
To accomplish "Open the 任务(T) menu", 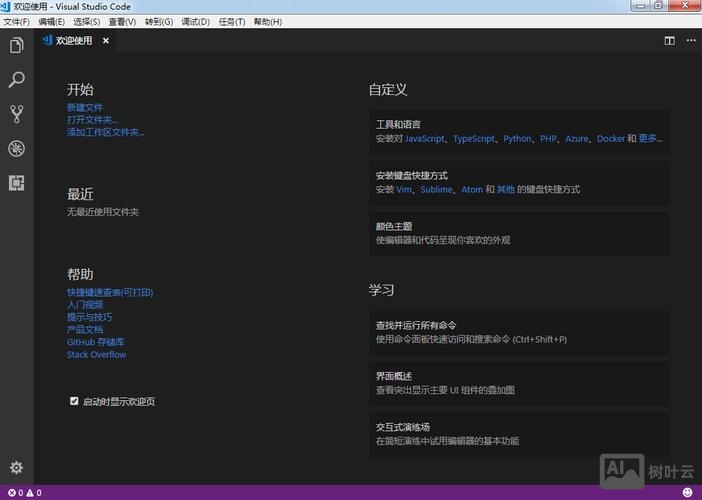I will coord(232,22).
